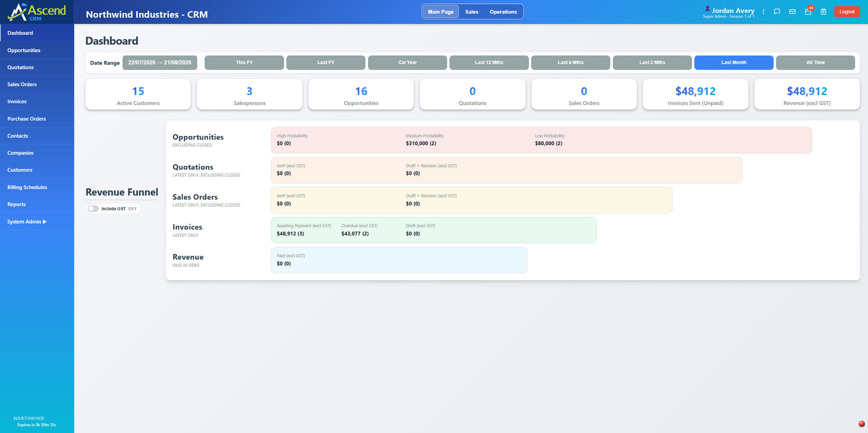
Task: Open the three-dot user options menu
Action: click(763, 12)
